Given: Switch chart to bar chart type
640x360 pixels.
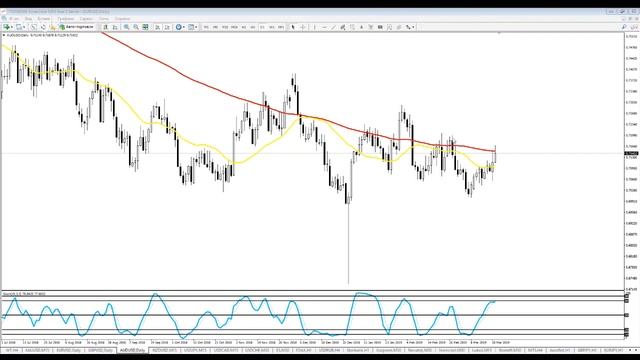Looking at the screenshot, I should (106, 27).
